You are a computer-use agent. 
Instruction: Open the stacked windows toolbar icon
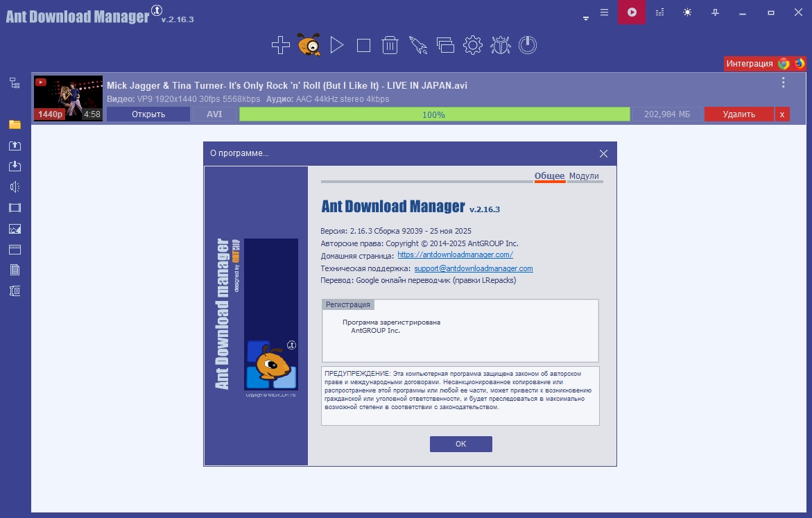point(445,45)
